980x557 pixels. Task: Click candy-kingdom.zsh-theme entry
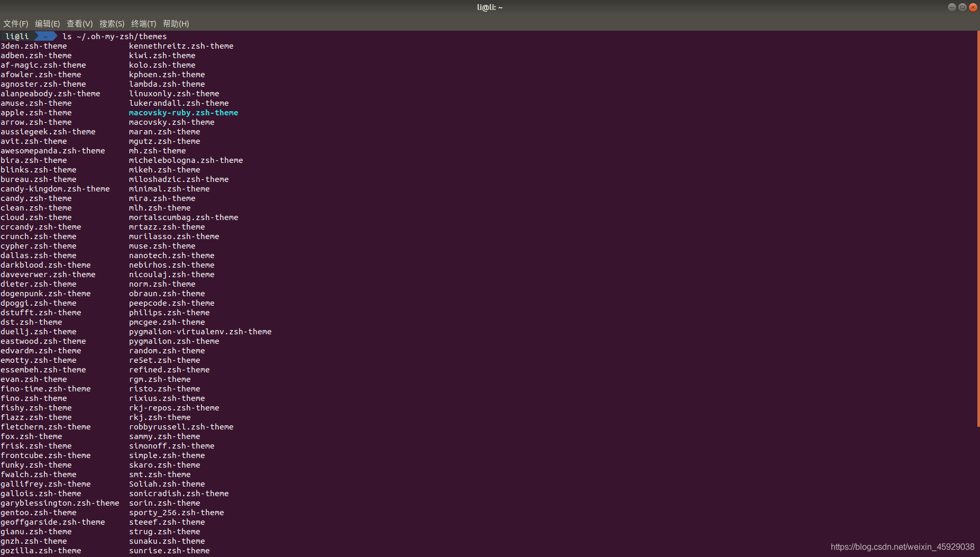55,189
